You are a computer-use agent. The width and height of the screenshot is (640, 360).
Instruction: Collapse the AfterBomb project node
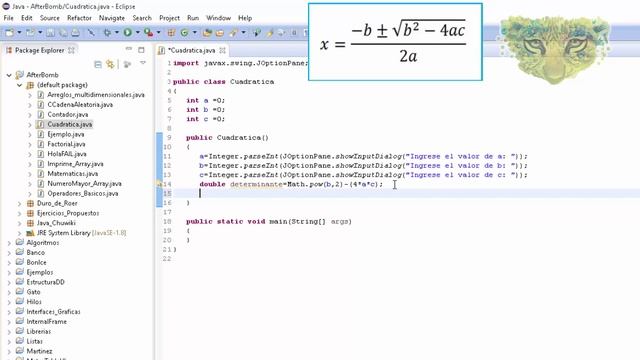point(9,75)
